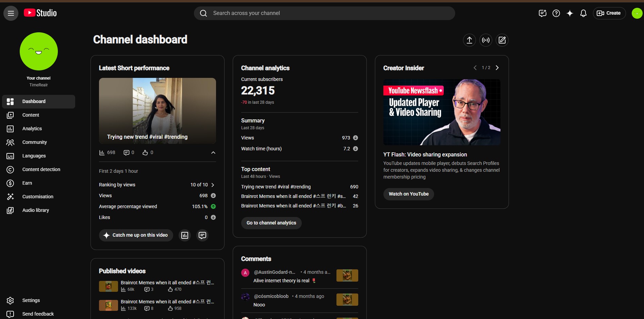Image resolution: width=644 pixels, height=319 pixels.
Task: Open video comments icon beside Catch me up
Action: (202, 235)
